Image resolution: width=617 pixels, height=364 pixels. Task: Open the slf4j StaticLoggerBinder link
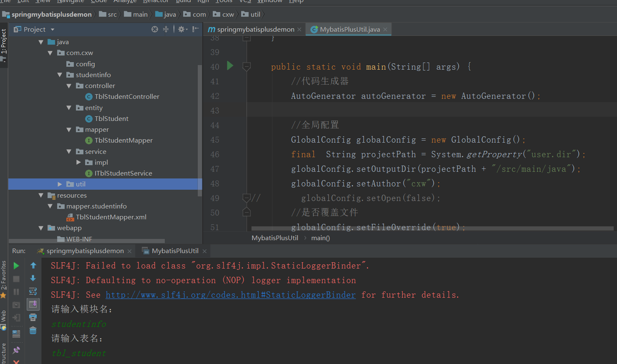pos(230,295)
